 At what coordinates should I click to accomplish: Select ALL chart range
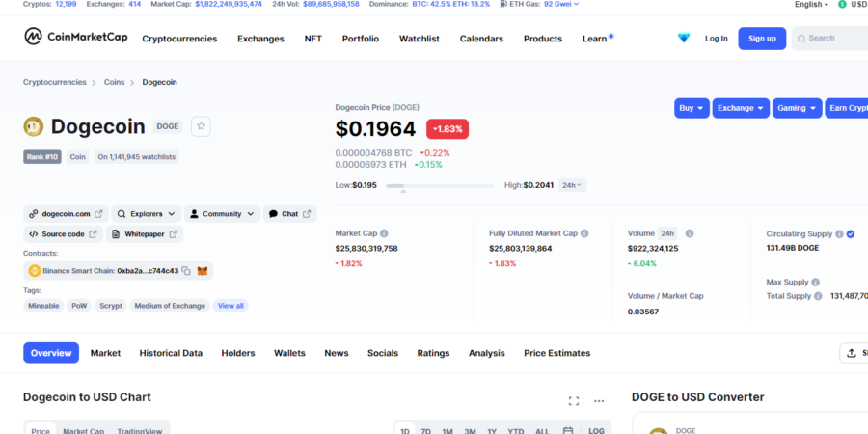pyautogui.click(x=542, y=431)
